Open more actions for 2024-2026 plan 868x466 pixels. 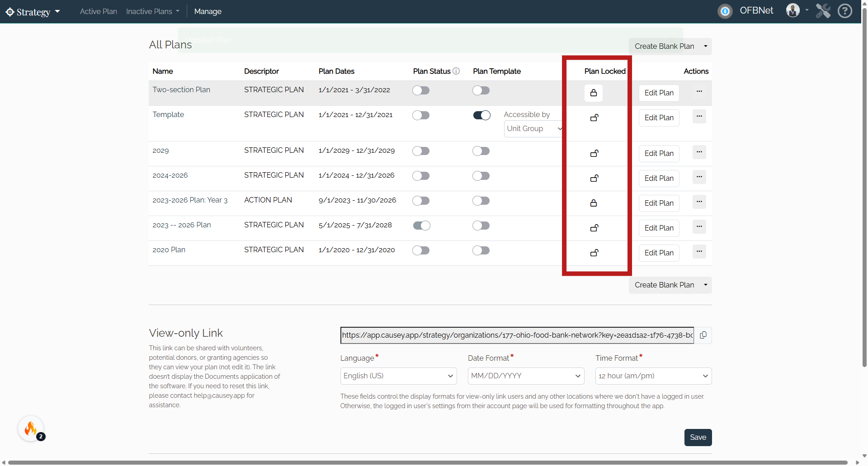[699, 177]
